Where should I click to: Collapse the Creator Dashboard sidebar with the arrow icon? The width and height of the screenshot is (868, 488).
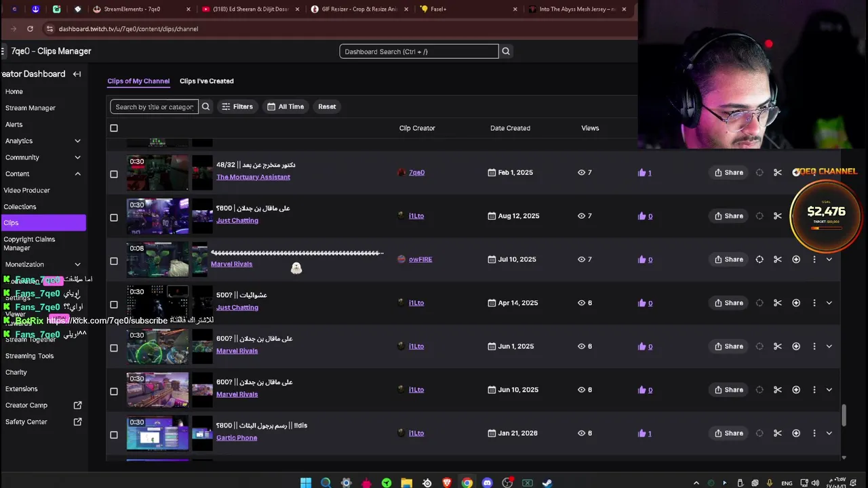77,74
